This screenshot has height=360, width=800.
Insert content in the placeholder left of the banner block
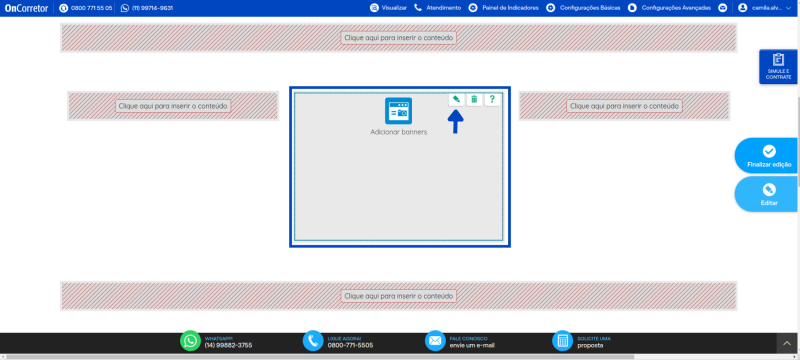coord(173,106)
